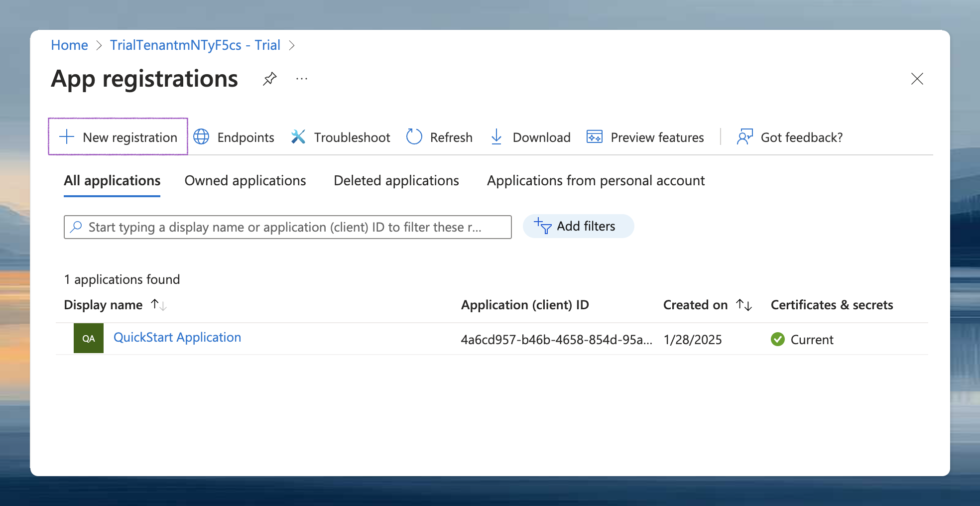The height and width of the screenshot is (506, 980).
Task: Click New registration label
Action: coord(130,137)
